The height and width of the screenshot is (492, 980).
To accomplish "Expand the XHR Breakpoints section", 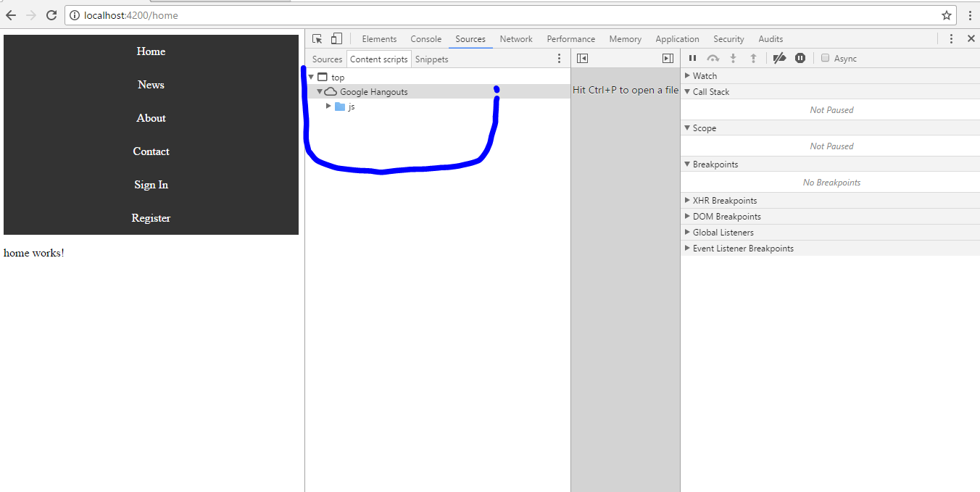I will pos(688,201).
